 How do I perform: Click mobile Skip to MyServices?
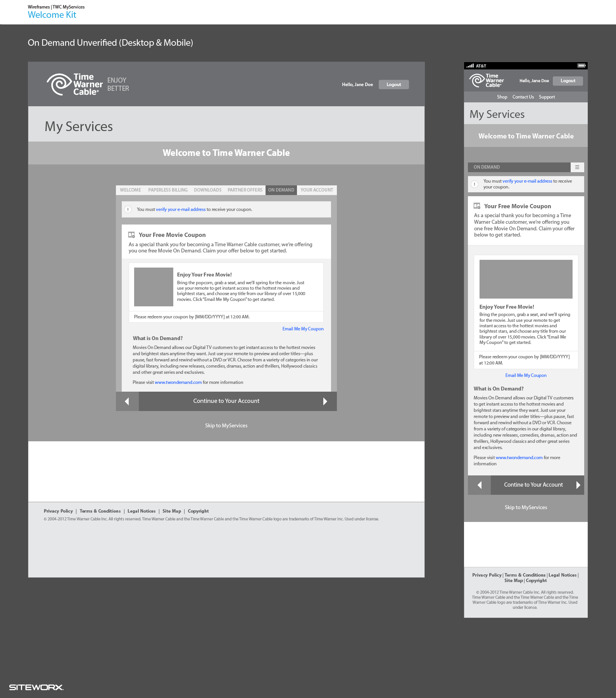[x=526, y=507]
